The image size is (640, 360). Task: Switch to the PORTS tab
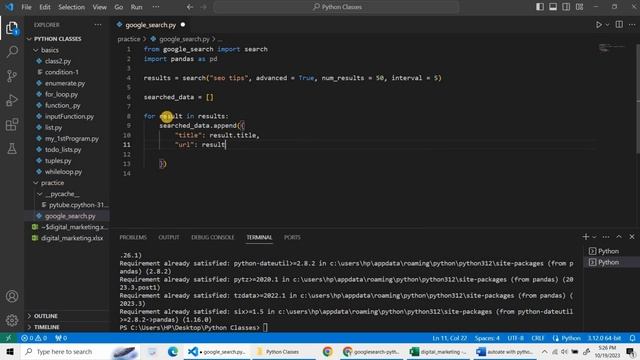point(292,237)
